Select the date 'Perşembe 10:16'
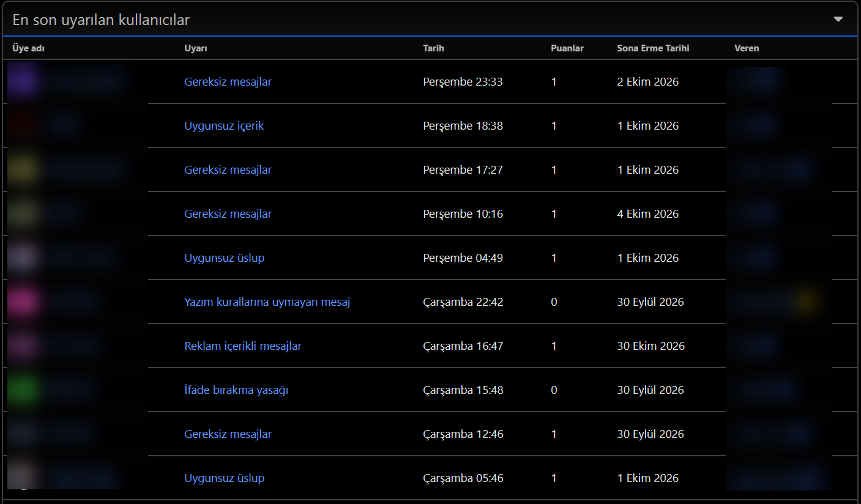 coord(463,214)
